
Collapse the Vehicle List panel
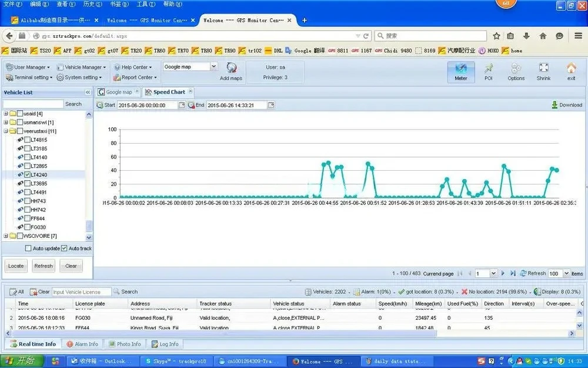(88, 92)
